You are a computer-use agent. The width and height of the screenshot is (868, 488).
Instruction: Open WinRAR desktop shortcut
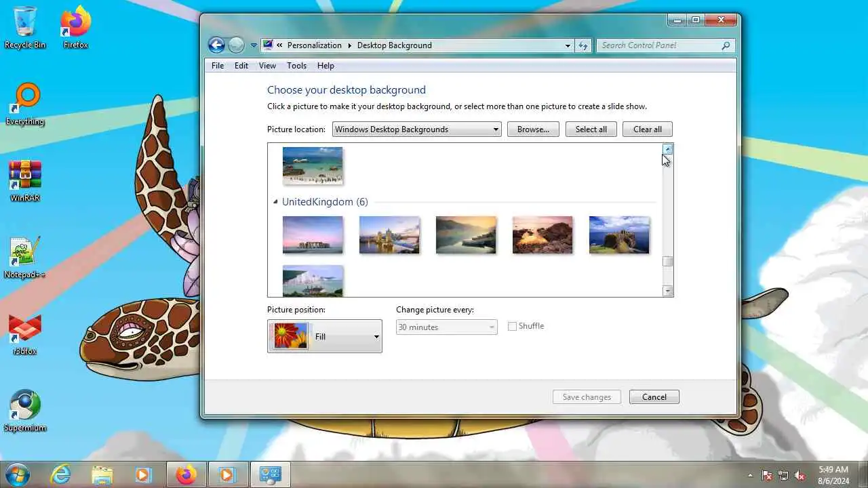(x=25, y=180)
